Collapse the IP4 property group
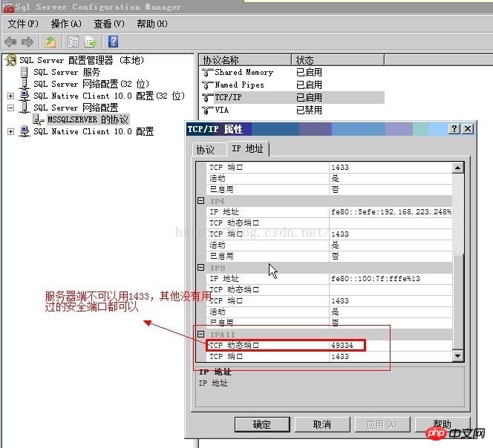 coord(201,200)
